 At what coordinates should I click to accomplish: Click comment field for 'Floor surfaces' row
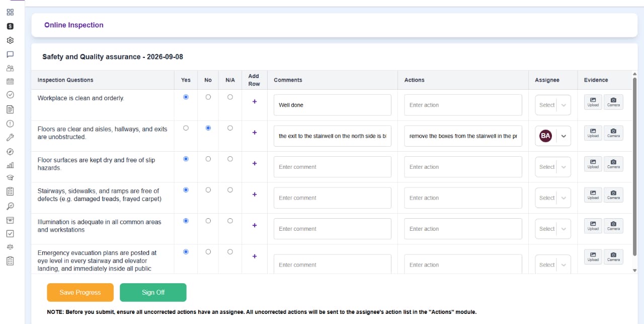point(333,167)
